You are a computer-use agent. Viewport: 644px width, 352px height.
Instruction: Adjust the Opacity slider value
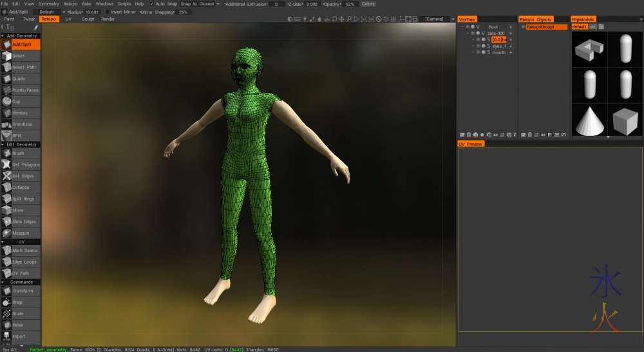click(350, 4)
